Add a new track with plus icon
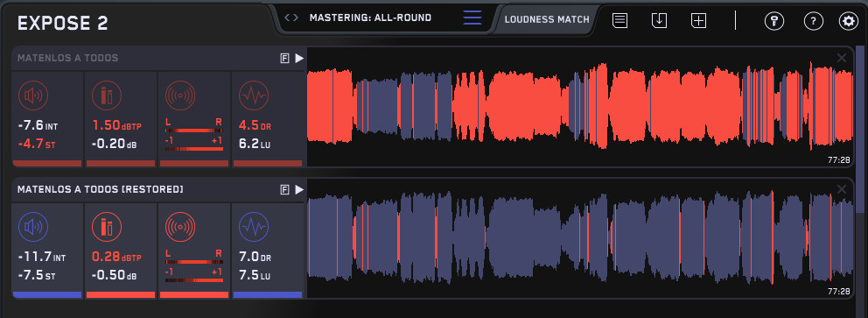This screenshot has width=868, height=318. (698, 21)
